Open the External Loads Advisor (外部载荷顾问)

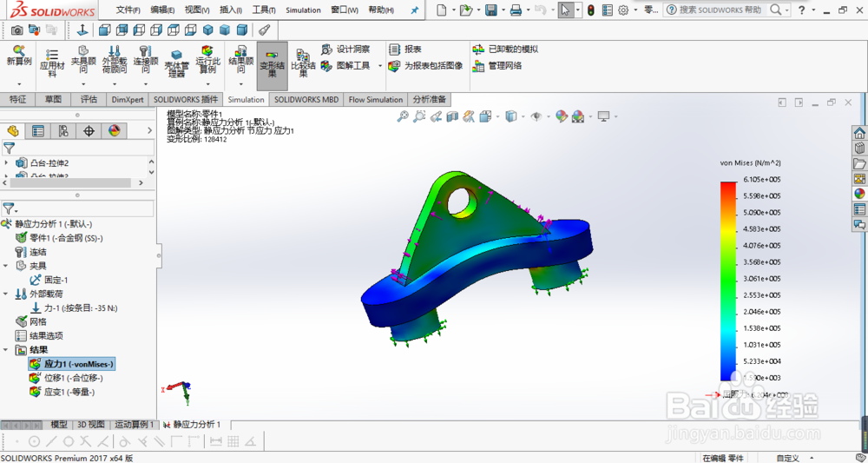tap(115, 59)
